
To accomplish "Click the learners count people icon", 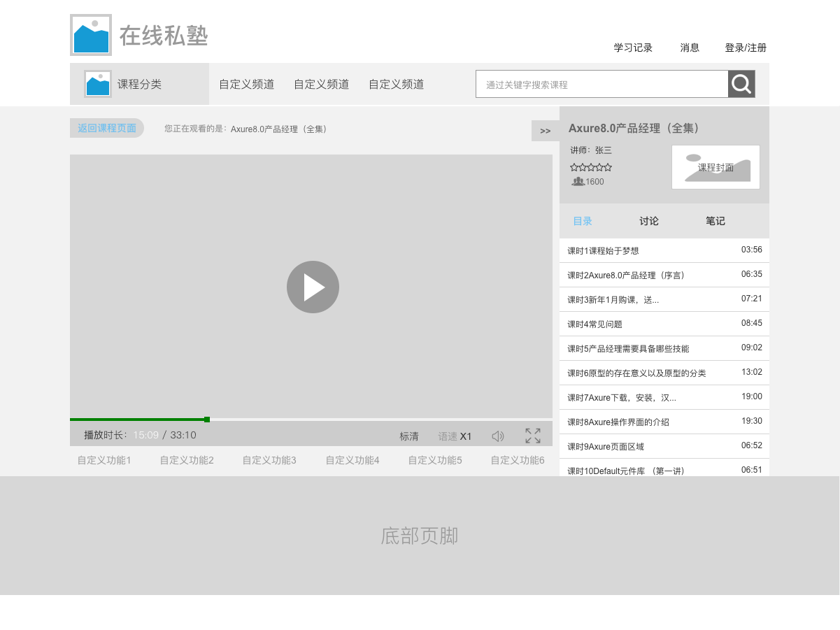I will [578, 182].
